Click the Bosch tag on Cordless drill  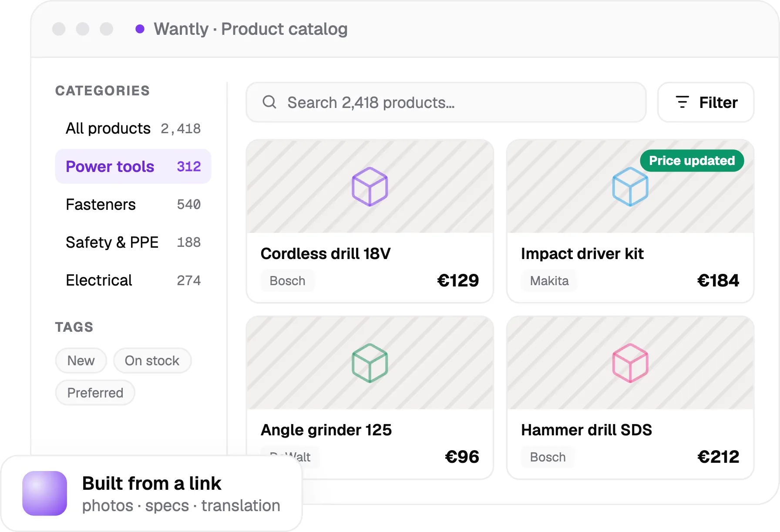pos(287,281)
